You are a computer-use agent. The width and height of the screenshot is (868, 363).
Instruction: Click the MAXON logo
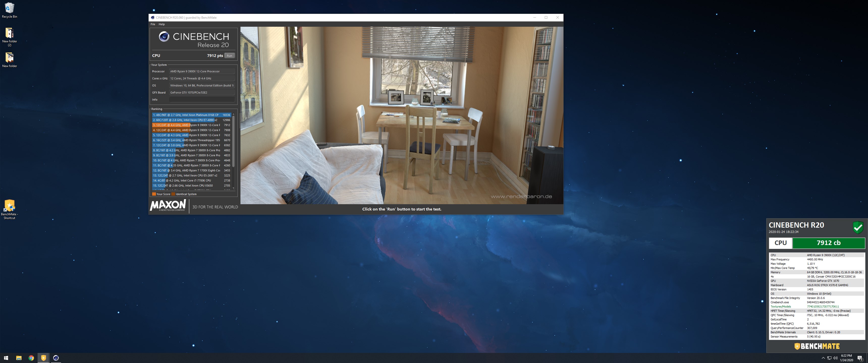click(x=168, y=205)
